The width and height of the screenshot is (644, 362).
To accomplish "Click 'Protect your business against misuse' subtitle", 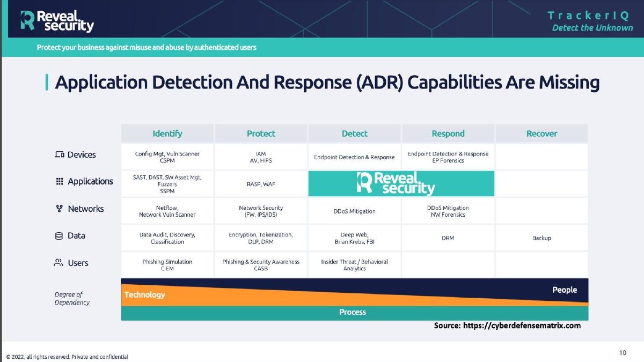I will 147,47.
